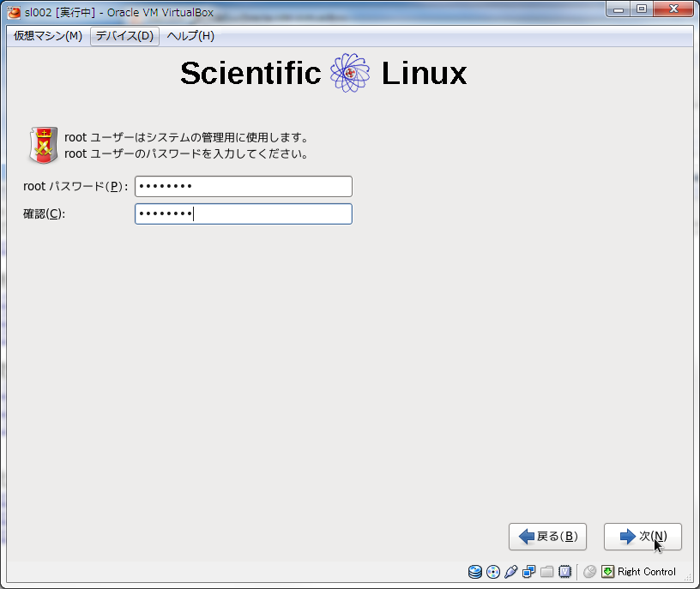Click the 確認 password confirmation field

point(244,214)
